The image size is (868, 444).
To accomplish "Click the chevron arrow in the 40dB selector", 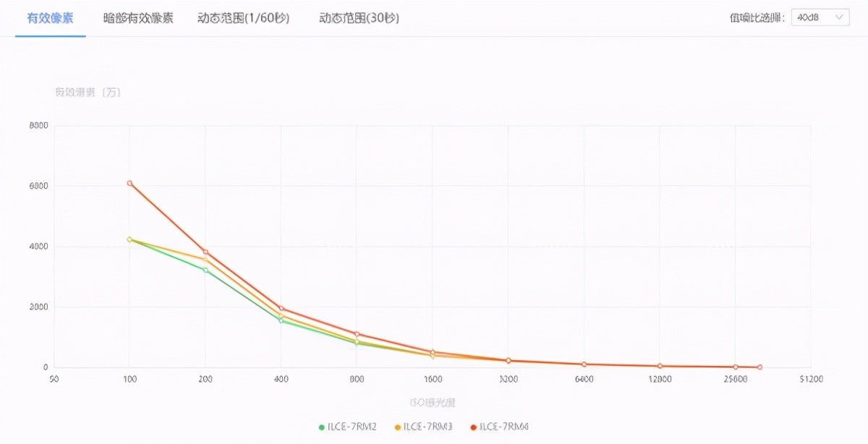I will pos(840,18).
